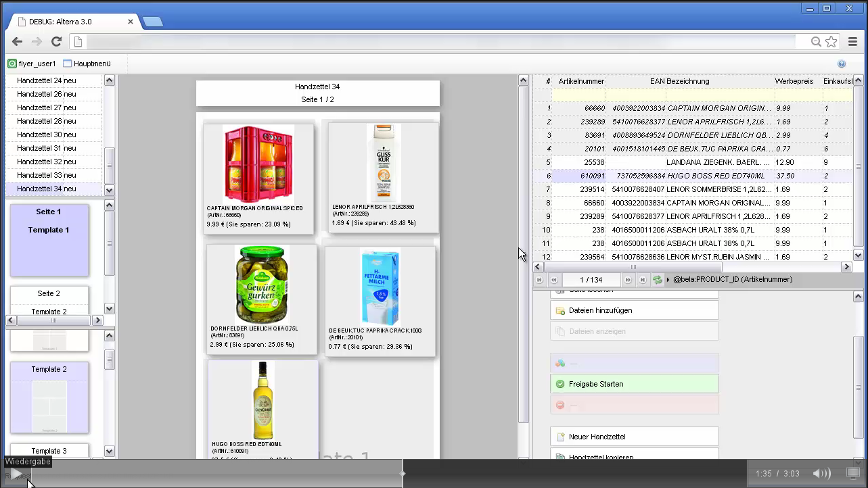Go to the next page of the article table
Viewport: 868px width, 488px height.
pos(628,280)
